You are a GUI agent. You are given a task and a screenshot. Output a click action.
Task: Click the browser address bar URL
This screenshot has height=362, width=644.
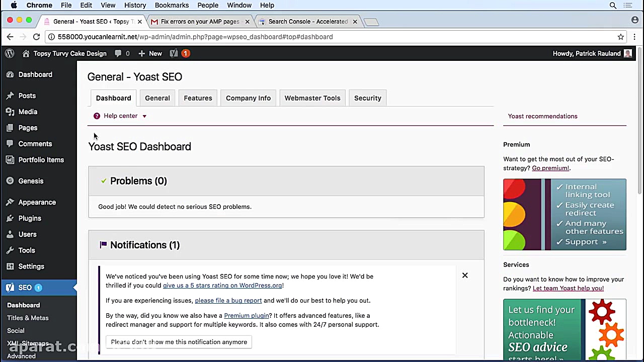(195, 37)
